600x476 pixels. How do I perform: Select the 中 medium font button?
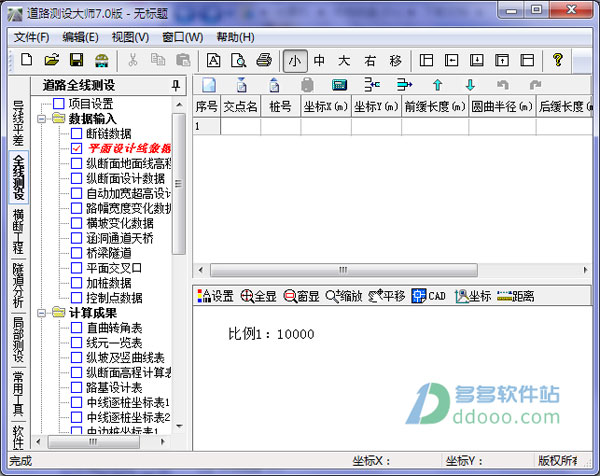click(319, 60)
